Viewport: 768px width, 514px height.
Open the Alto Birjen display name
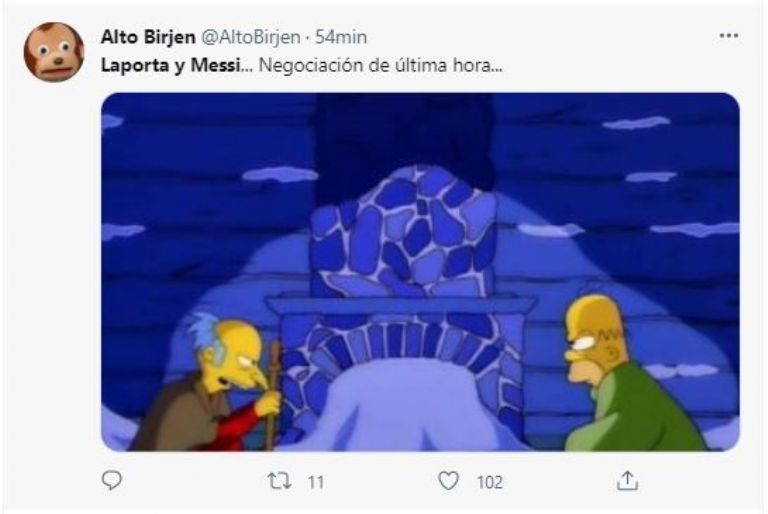click(148, 37)
